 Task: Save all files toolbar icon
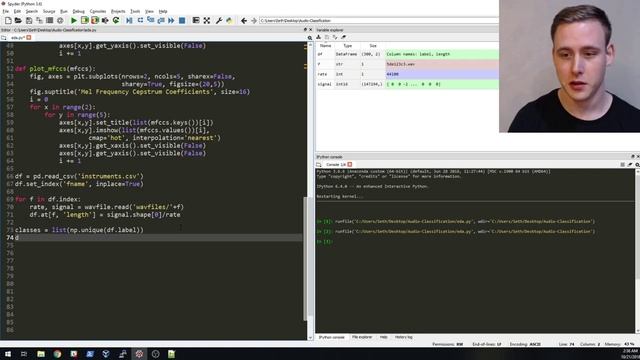tap(39, 20)
